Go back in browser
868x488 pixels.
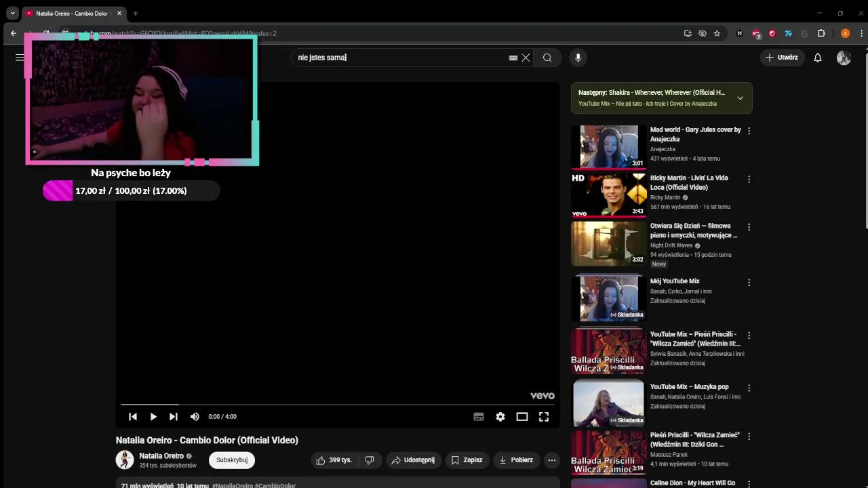(14, 33)
